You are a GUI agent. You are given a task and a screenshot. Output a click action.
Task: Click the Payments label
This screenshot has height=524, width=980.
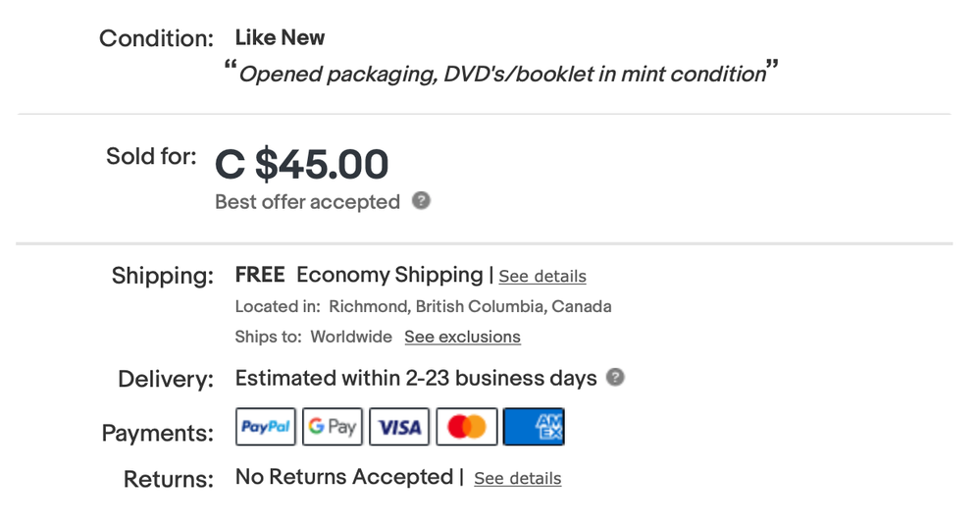[x=157, y=433]
